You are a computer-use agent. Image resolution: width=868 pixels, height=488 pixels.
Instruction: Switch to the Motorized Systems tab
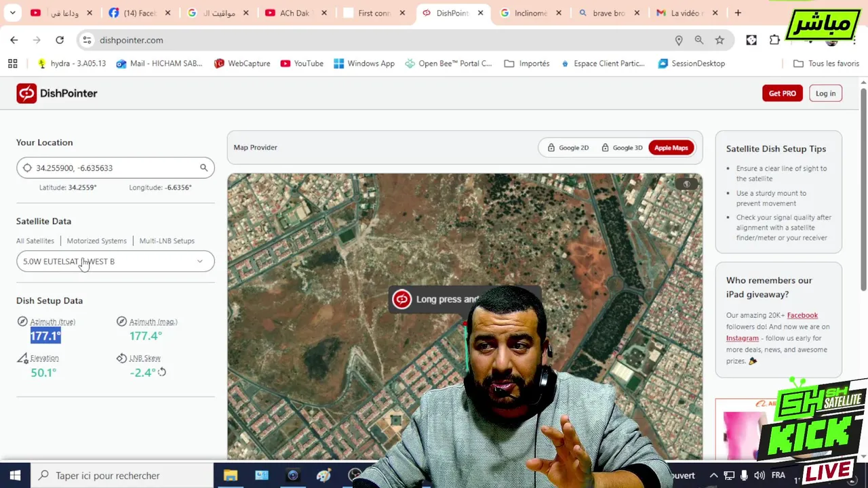pos(96,241)
